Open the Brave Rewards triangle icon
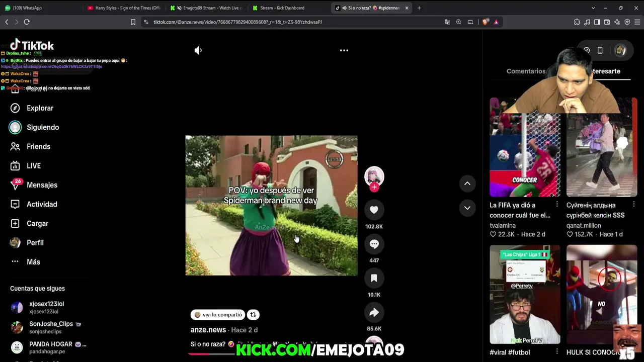This screenshot has height=362, width=644. 496,22
